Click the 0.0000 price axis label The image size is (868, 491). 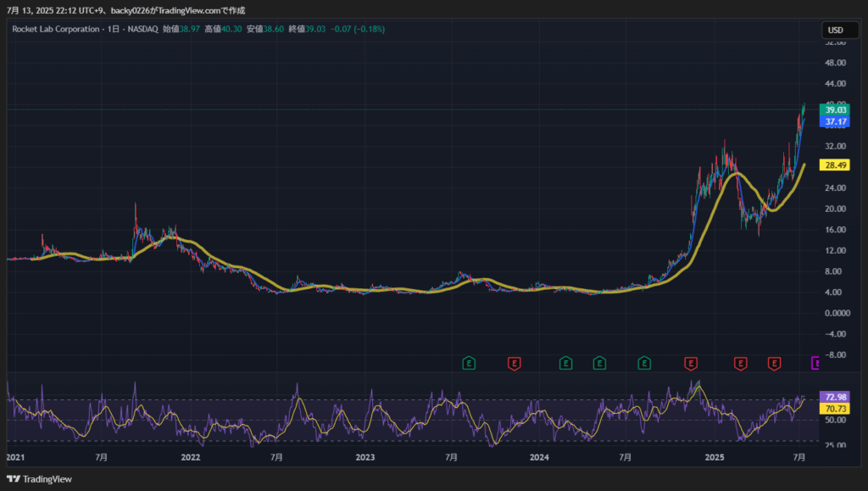click(x=837, y=313)
